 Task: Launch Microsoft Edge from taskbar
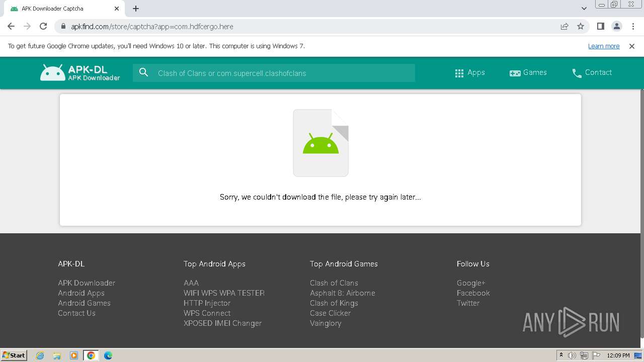[x=108, y=355]
